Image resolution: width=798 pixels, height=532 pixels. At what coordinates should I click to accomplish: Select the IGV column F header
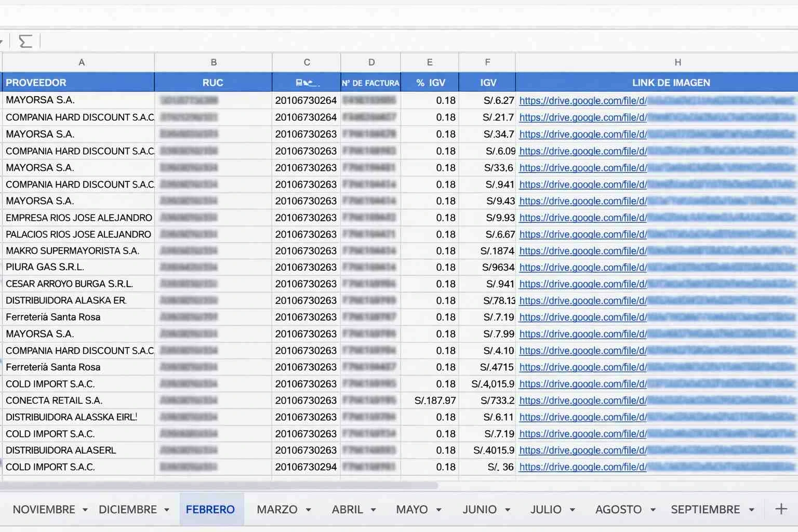487,62
